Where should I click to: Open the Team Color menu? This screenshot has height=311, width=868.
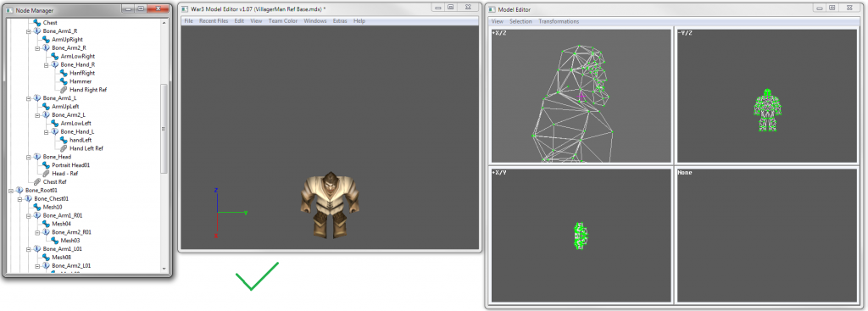tap(282, 21)
